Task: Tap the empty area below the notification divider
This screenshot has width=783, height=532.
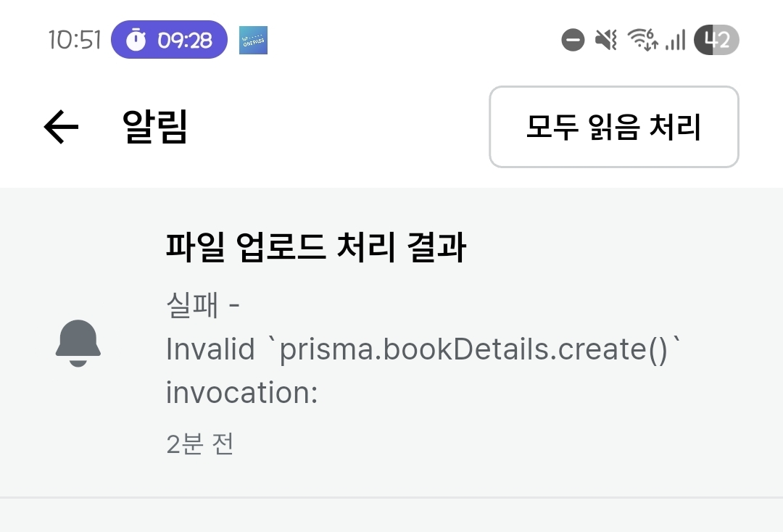Action: point(391,515)
